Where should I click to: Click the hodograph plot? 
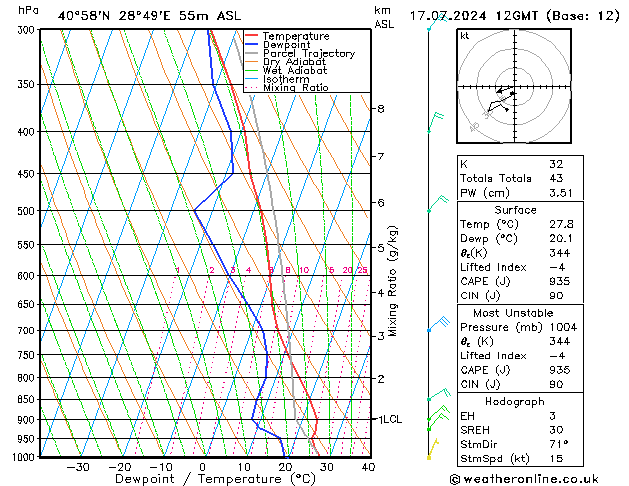[514, 86]
